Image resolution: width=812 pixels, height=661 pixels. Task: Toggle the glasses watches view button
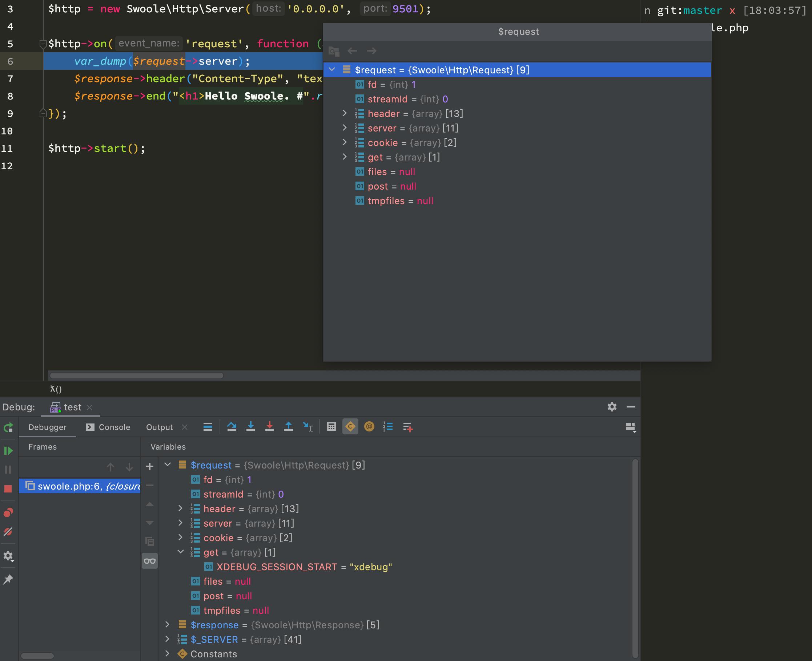[x=150, y=561]
